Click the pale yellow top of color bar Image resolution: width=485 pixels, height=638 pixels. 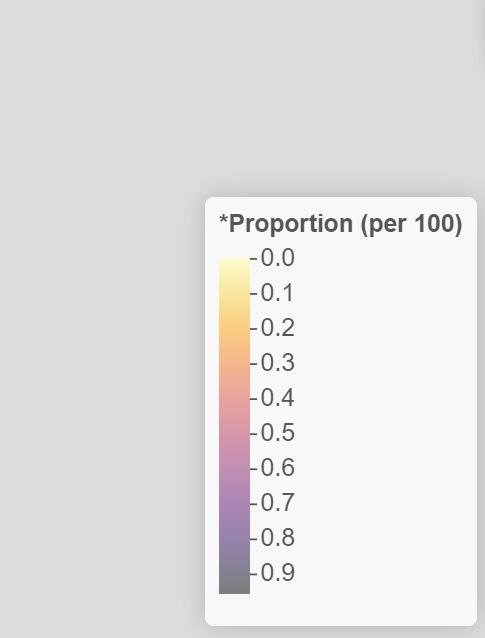point(234,267)
